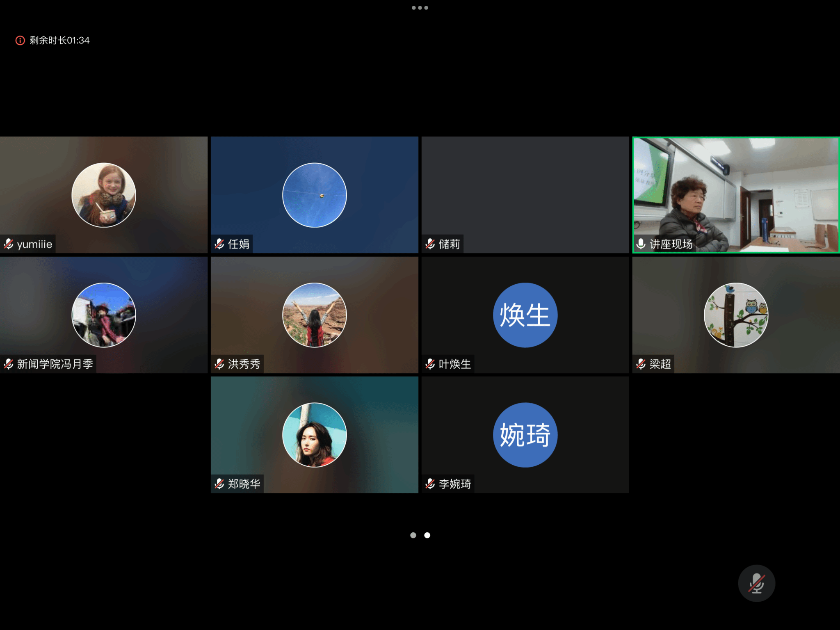The width and height of the screenshot is (840, 630).
Task: Click 新闻学院冯月季 name label
Action: [x=55, y=364]
